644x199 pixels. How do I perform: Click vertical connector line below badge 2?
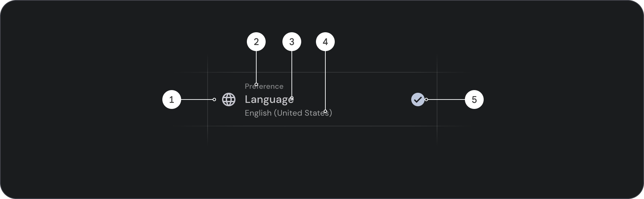[256, 67]
